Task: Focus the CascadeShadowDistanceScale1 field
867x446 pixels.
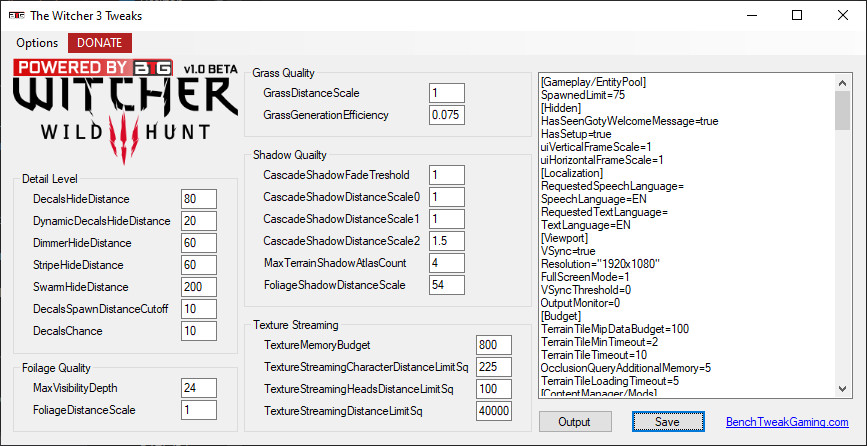Action: (447, 219)
